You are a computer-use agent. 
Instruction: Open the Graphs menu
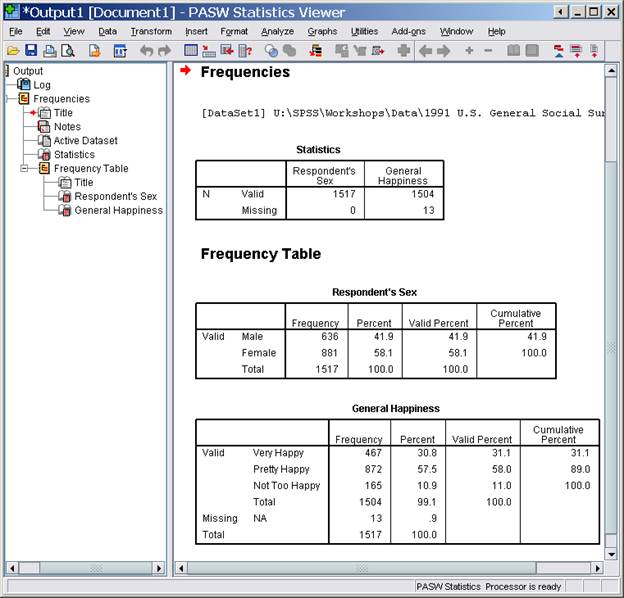tap(322, 31)
